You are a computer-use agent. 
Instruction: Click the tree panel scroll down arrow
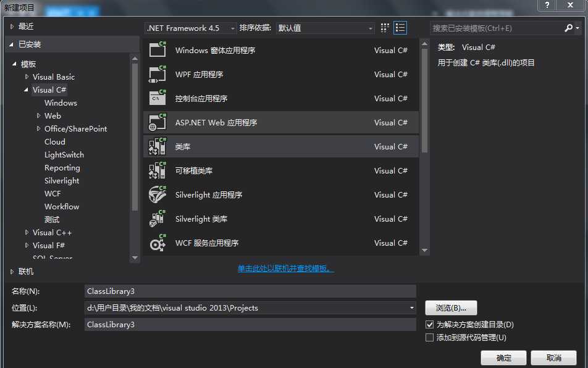point(135,258)
